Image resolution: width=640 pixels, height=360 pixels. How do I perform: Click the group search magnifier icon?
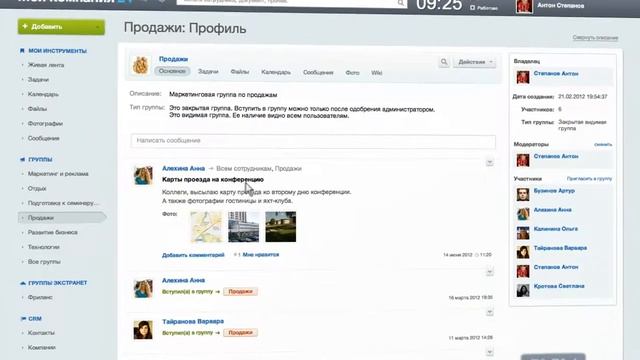(444, 62)
